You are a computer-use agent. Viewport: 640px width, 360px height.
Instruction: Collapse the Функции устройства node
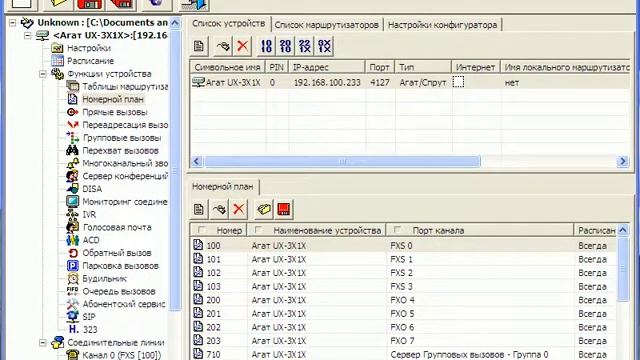point(43,74)
